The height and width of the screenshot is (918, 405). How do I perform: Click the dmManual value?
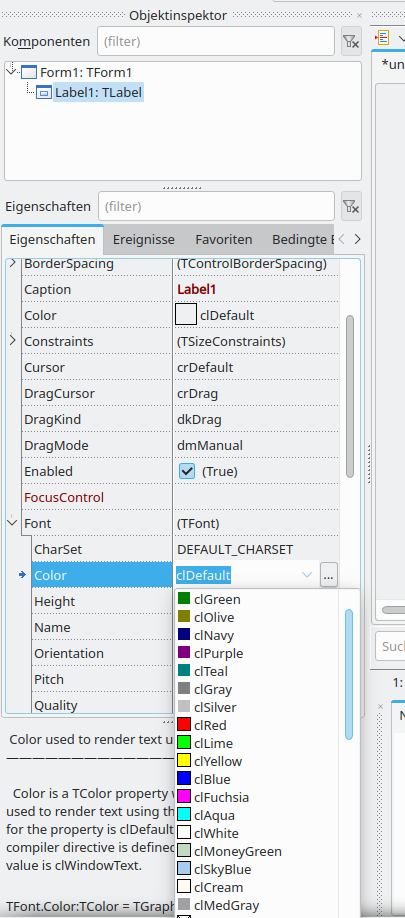click(x=210, y=445)
